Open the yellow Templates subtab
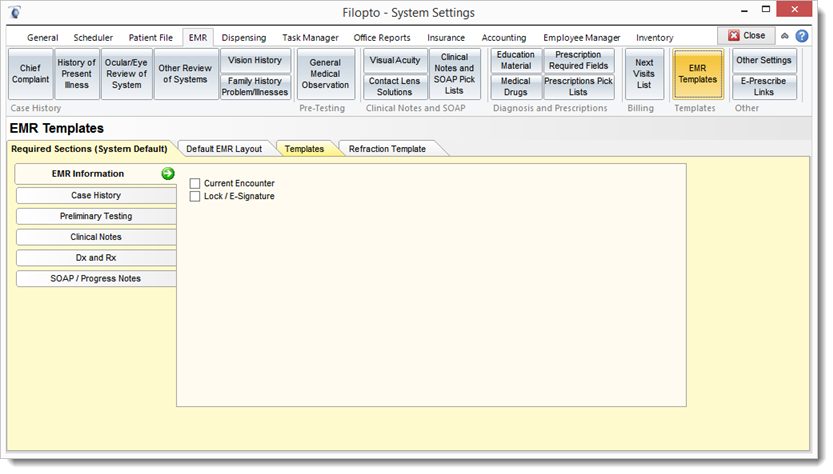Screen dimensions: 833x474 [304, 149]
